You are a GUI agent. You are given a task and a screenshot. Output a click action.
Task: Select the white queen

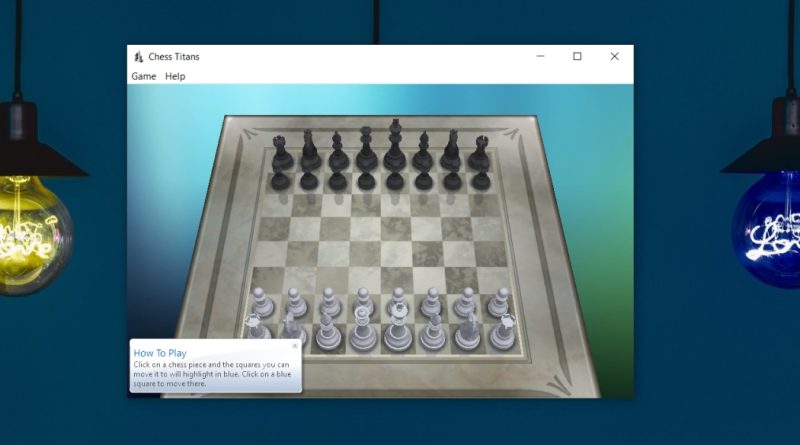point(362,329)
